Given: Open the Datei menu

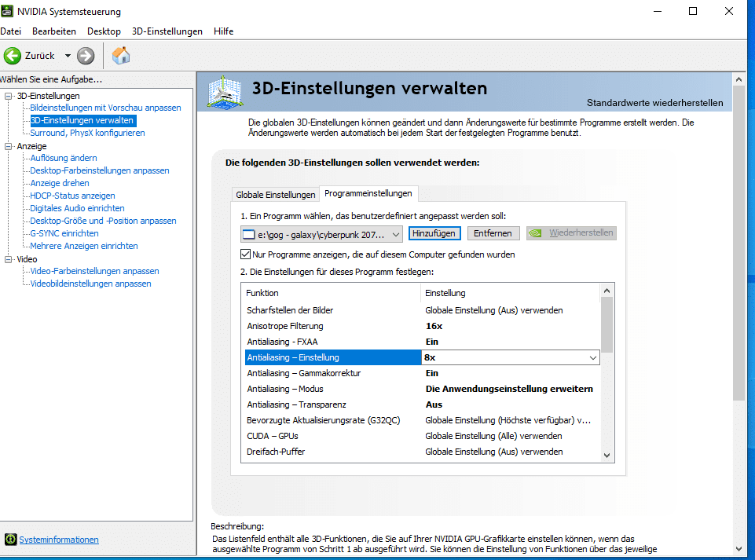Looking at the screenshot, I should pos(10,31).
